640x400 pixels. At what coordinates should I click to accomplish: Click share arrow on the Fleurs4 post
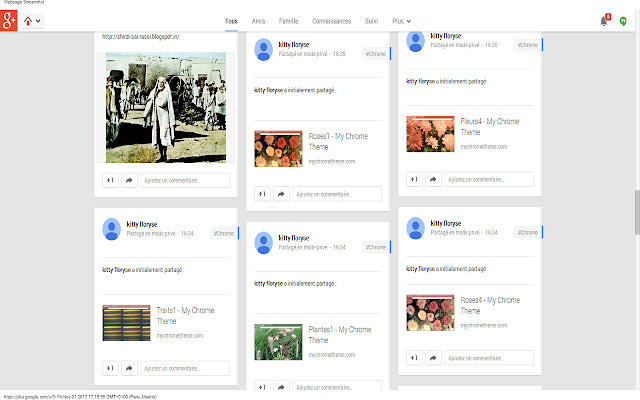(433, 180)
